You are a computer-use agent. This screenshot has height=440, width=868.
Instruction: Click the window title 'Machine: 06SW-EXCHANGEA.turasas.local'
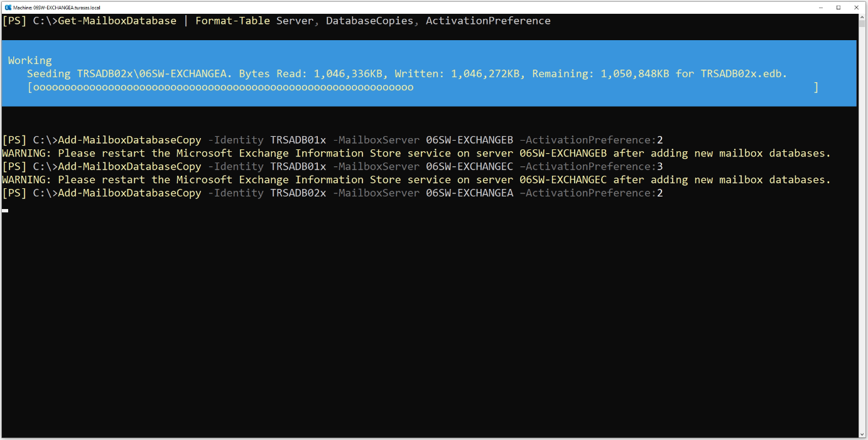pyautogui.click(x=57, y=8)
